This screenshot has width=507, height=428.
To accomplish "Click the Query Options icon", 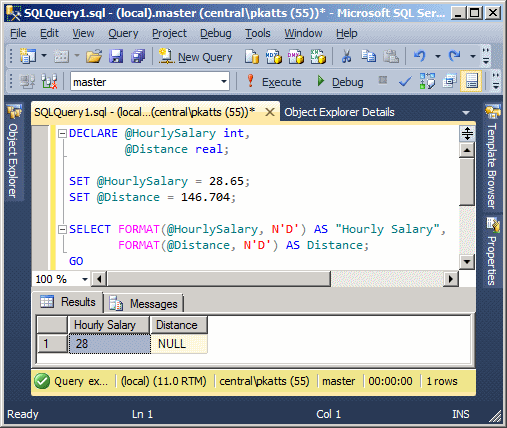I will point(449,81).
